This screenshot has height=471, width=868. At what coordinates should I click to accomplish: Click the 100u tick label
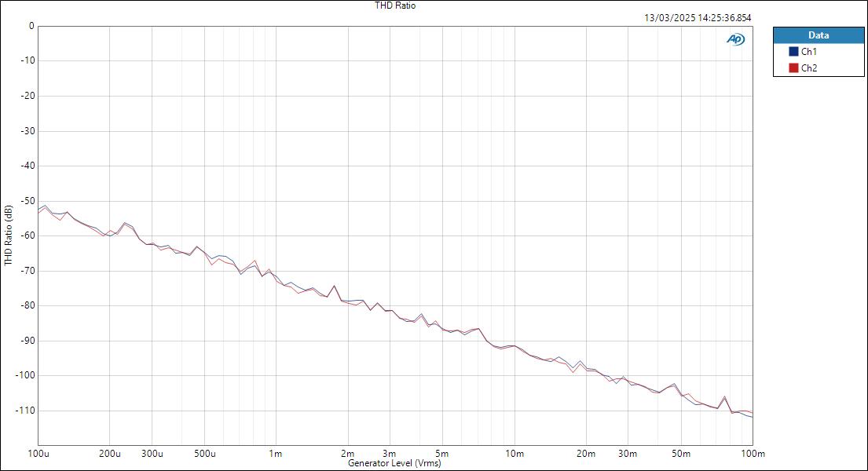(x=38, y=453)
